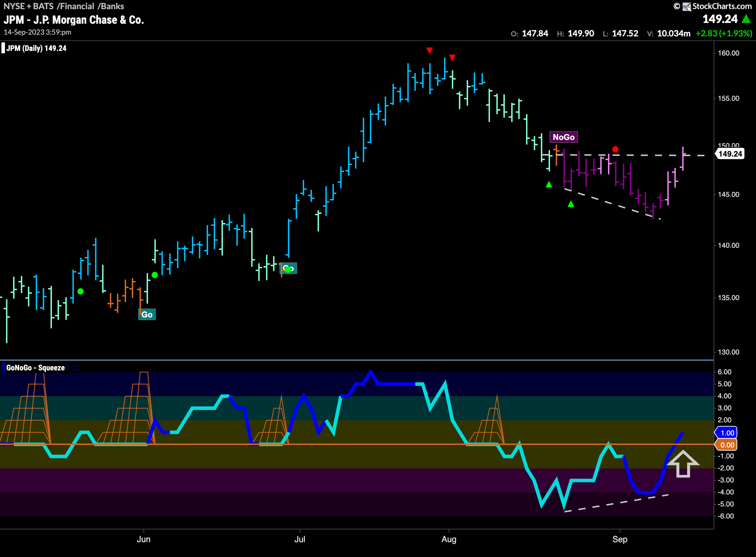Select the purple NoGo label
This screenshot has width=756, height=557.
pyautogui.click(x=564, y=137)
